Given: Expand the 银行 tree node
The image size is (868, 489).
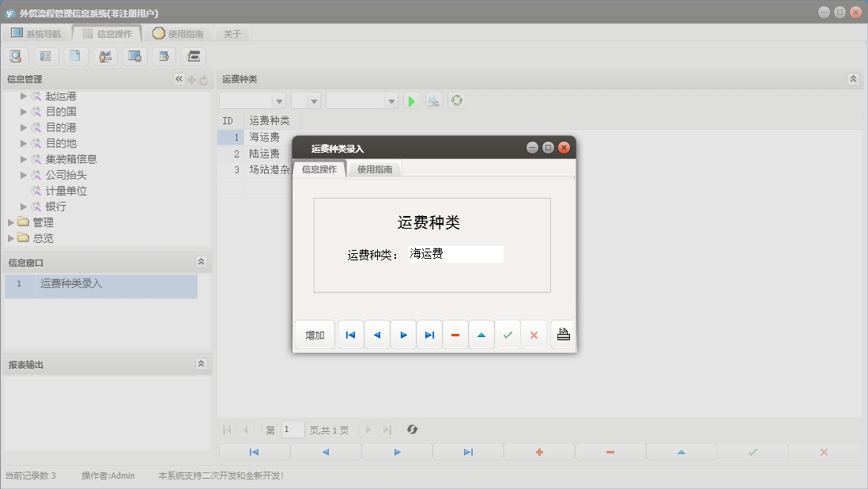Looking at the screenshot, I should [24, 206].
